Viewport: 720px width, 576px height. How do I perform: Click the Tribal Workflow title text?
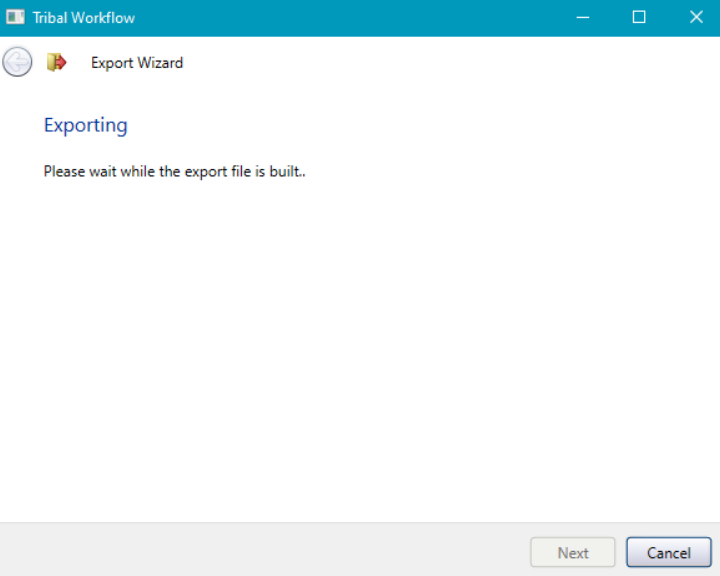click(x=83, y=18)
